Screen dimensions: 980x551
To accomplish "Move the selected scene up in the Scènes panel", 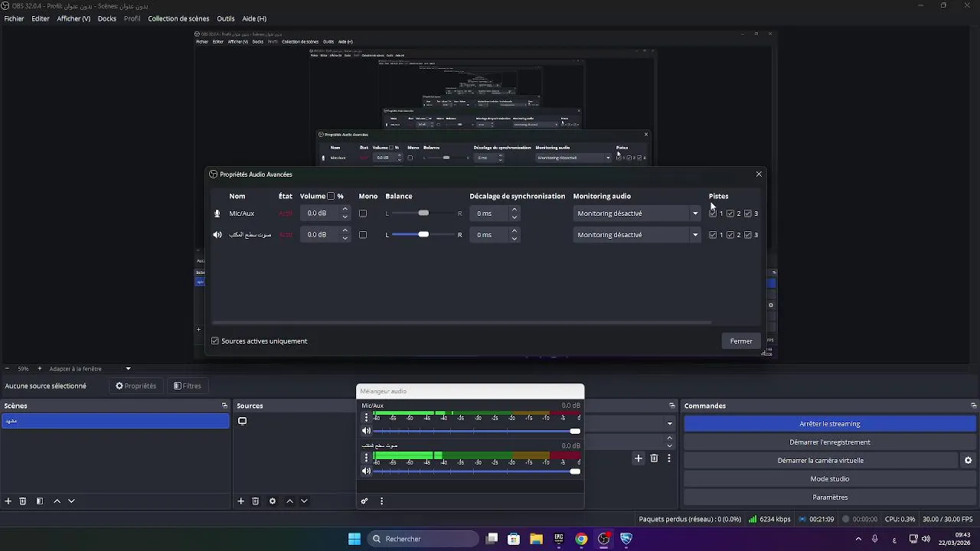I will pyautogui.click(x=57, y=501).
